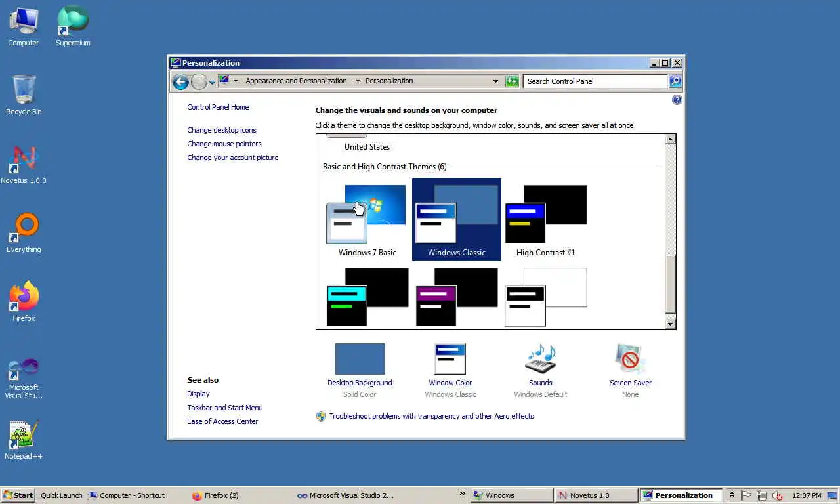Click the greyed Forward arrow button
This screenshot has height=504, width=840.
199,81
